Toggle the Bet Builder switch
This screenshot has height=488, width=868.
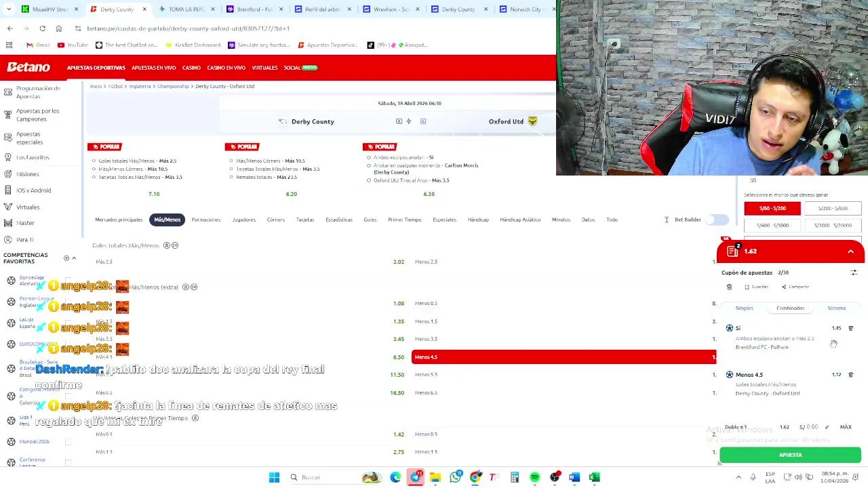coord(717,220)
